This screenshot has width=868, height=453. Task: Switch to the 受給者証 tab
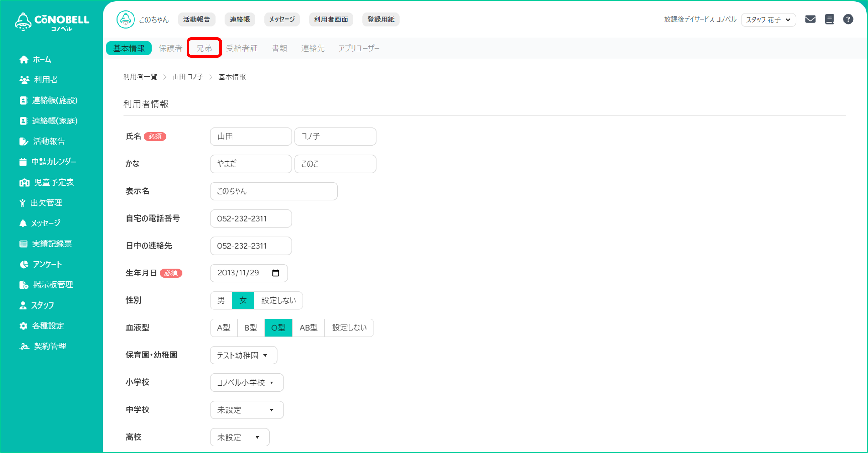click(x=242, y=48)
